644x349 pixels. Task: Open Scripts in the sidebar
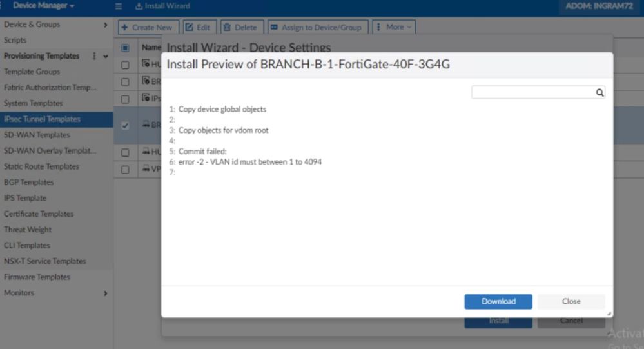pyautogui.click(x=15, y=40)
